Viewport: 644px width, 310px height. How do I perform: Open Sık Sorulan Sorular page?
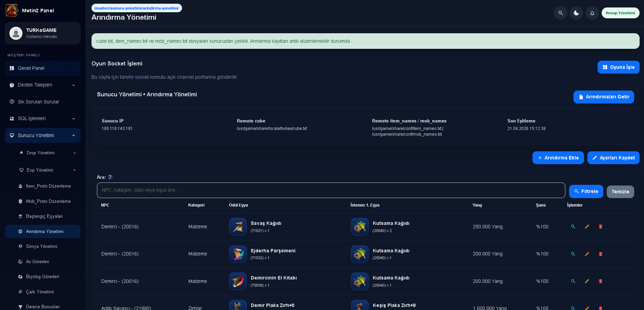(43, 102)
